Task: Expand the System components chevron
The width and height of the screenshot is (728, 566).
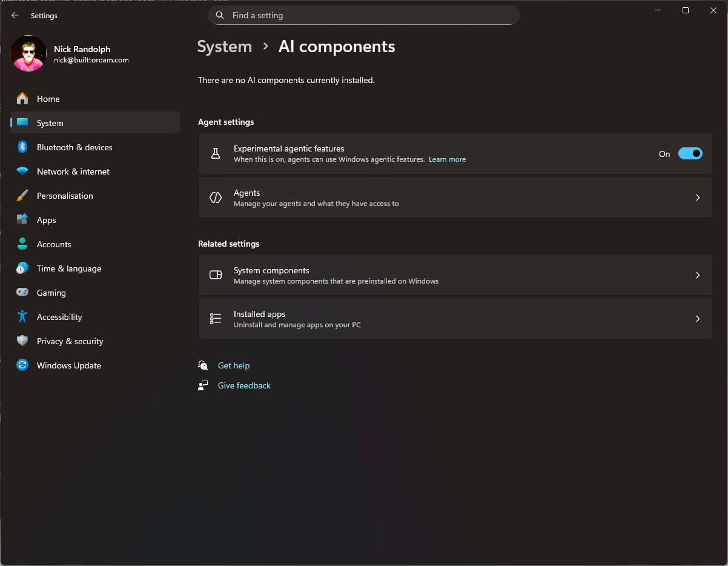Action: pos(697,275)
